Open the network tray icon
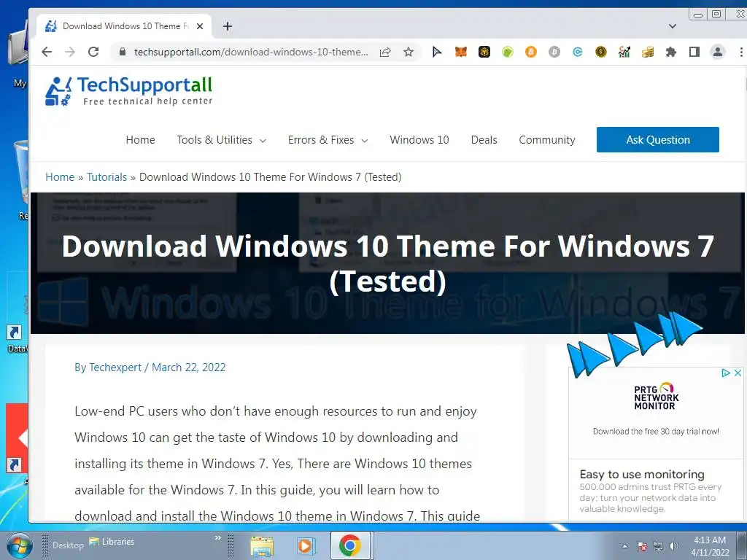This screenshot has width=747, height=560. click(x=658, y=546)
